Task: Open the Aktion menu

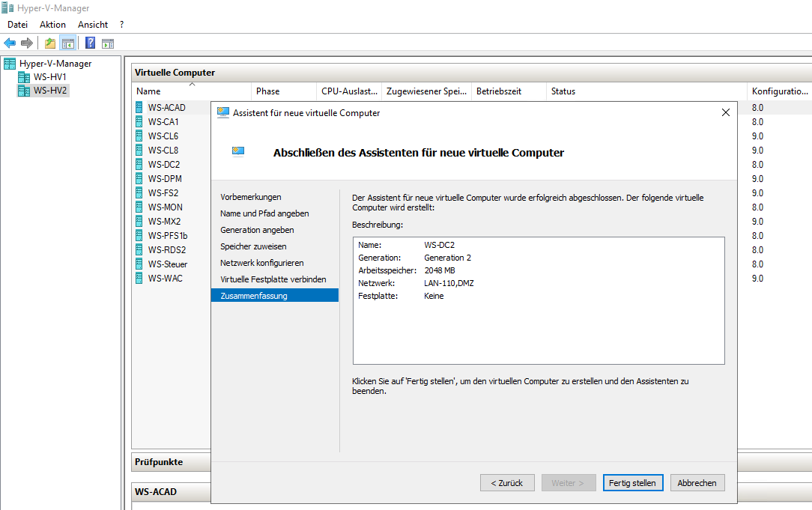Action: pos(53,24)
